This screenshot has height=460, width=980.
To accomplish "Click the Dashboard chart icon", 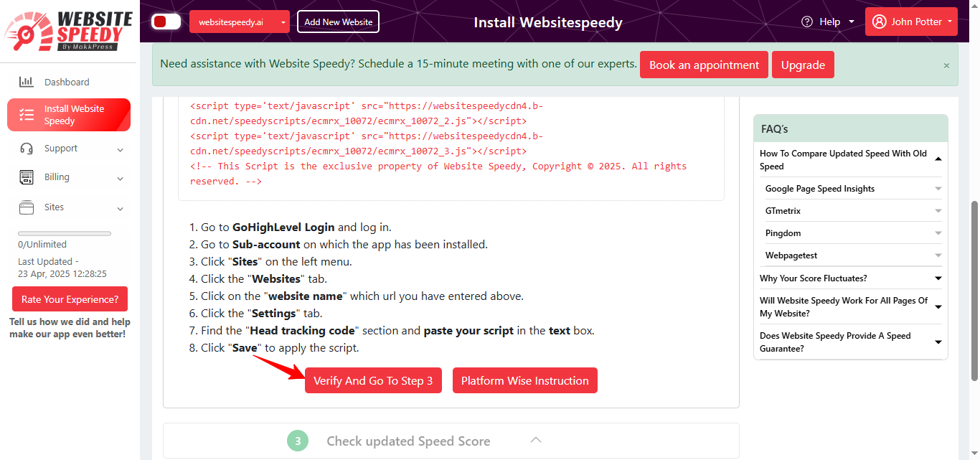I will (27, 82).
